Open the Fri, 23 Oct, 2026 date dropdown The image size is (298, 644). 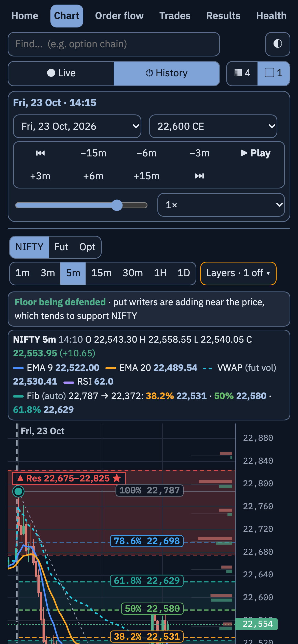tap(77, 126)
